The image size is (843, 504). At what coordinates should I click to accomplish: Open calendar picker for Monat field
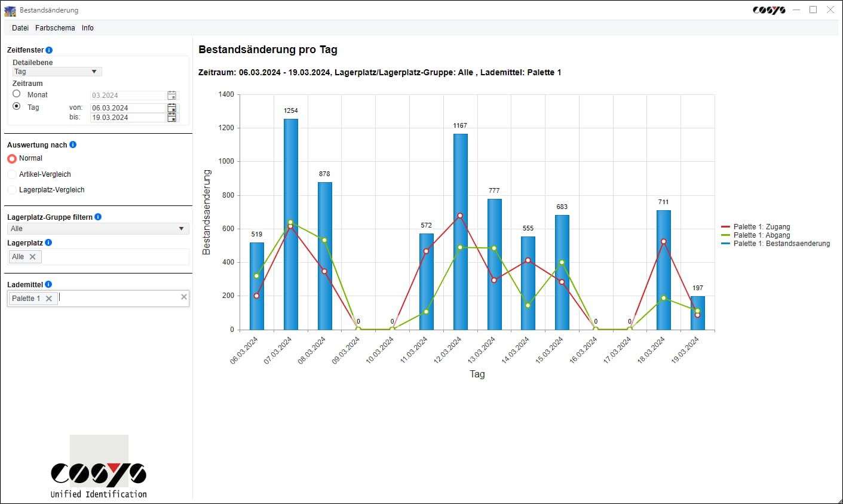(x=171, y=96)
